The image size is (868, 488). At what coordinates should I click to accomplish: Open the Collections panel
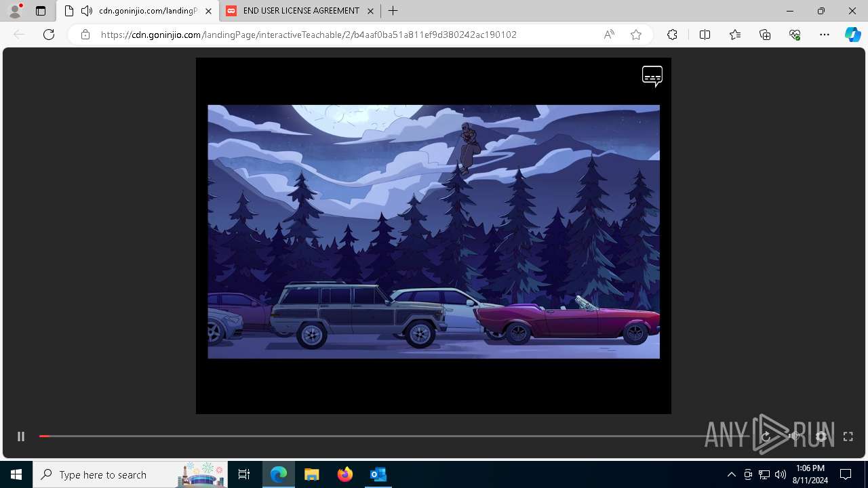coord(765,35)
